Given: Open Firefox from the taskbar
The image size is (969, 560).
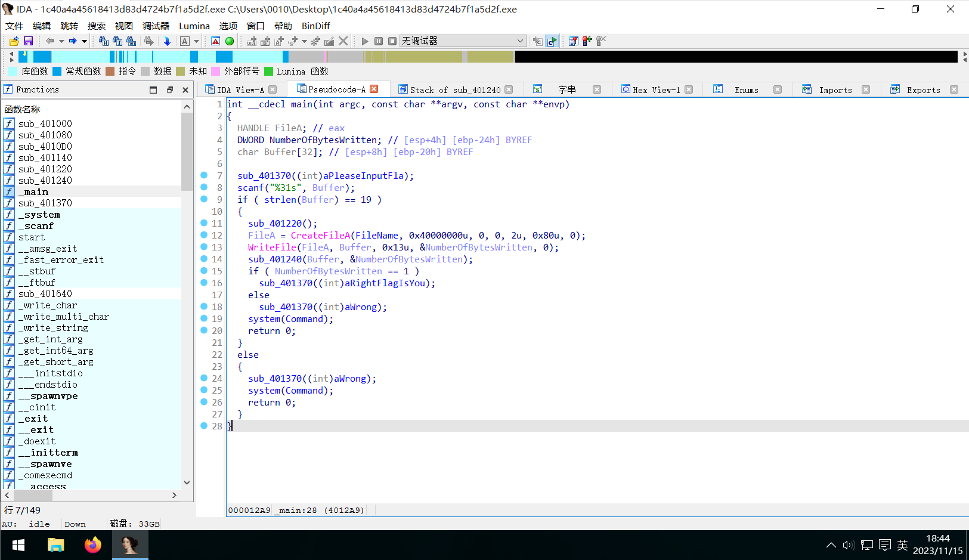Looking at the screenshot, I should 93,545.
